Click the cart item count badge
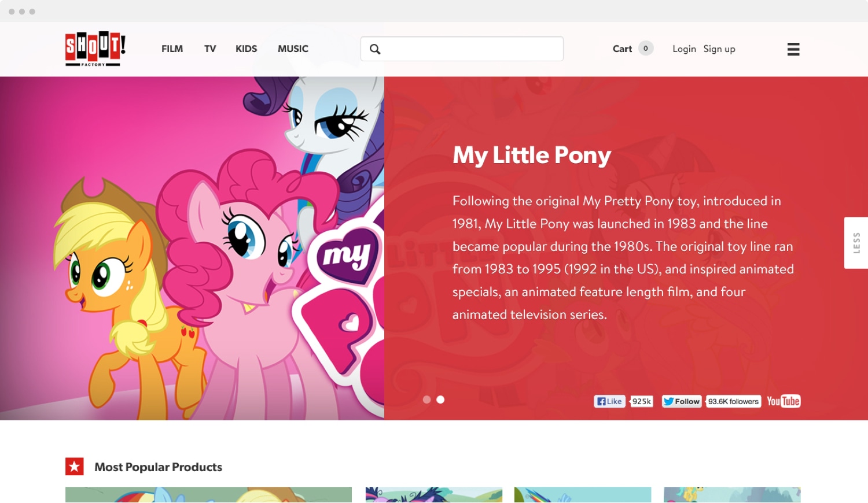The image size is (868, 503). (646, 49)
